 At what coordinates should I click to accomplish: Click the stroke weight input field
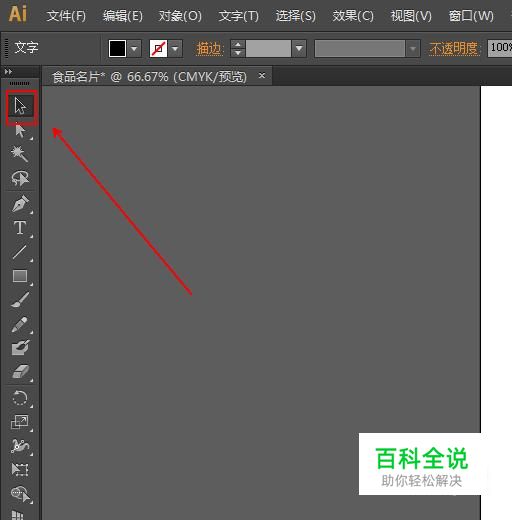pos(268,49)
